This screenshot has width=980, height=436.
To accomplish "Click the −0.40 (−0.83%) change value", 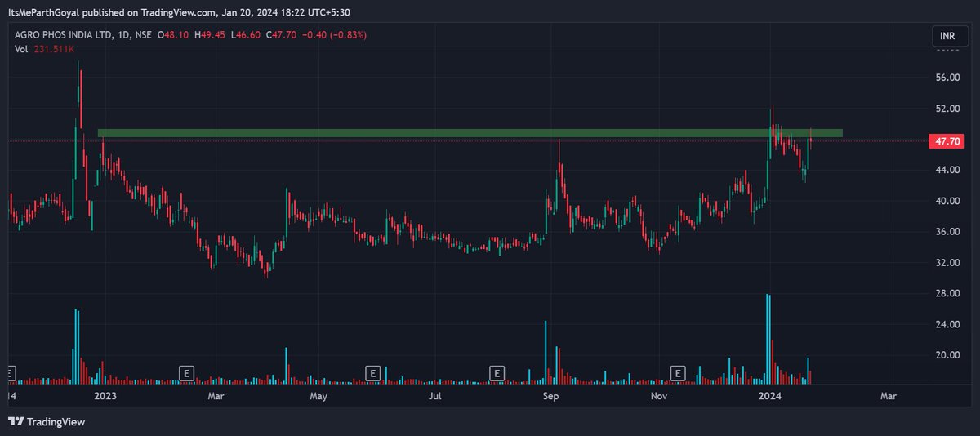I will [336, 35].
